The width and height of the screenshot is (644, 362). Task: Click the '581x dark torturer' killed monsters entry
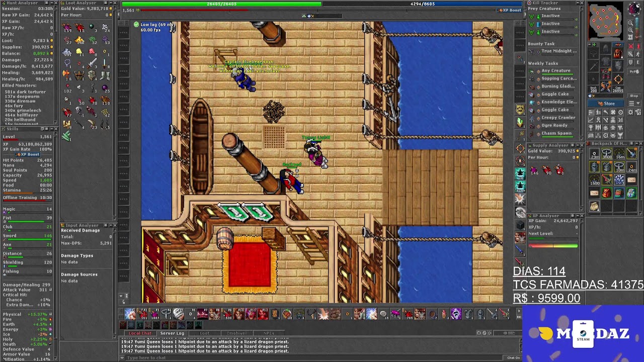pos(26,92)
